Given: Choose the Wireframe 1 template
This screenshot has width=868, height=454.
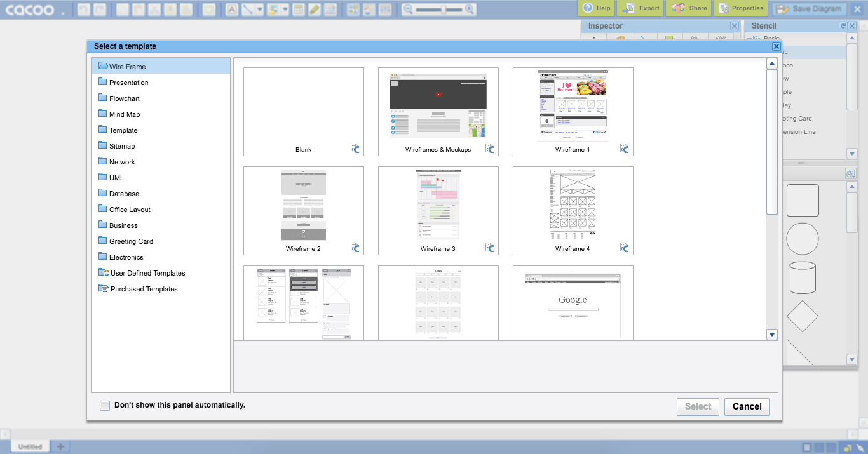Looking at the screenshot, I should [x=573, y=112].
